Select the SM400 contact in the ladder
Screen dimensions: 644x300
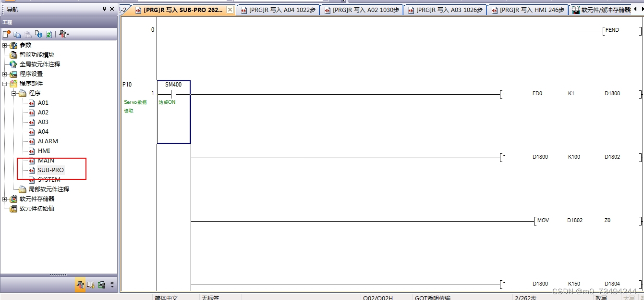[x=173, y=93]
